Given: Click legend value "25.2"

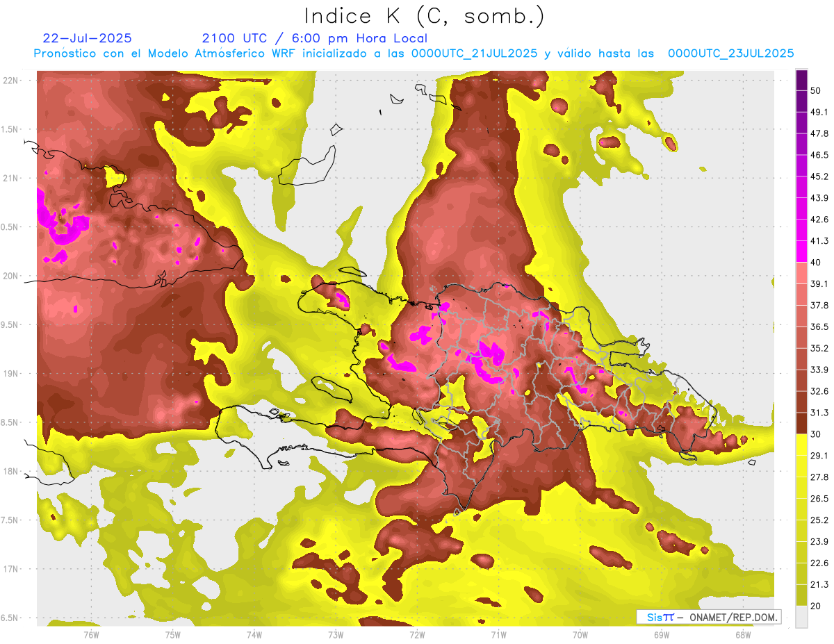Looking at the screenshot, I should click(x=819, y=520).
